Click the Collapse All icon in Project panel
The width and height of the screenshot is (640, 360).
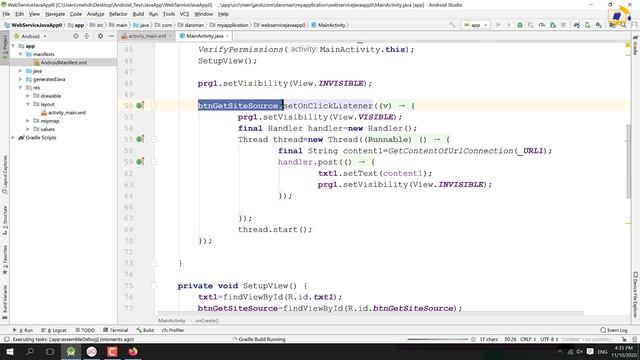click(87, 36)
